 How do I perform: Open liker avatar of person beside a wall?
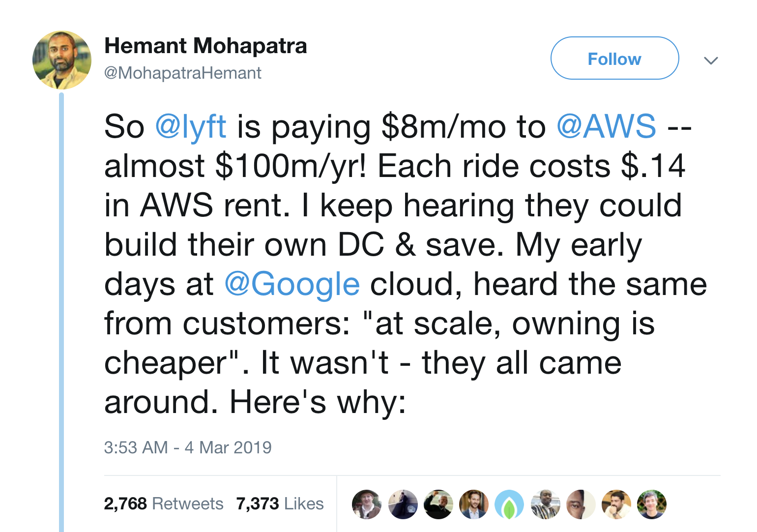[403, 504]
